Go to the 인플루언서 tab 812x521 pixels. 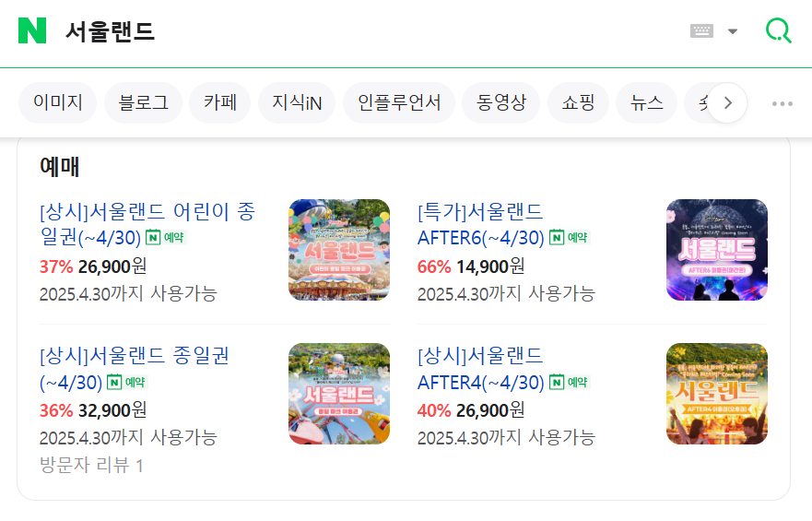pos(399,102)
